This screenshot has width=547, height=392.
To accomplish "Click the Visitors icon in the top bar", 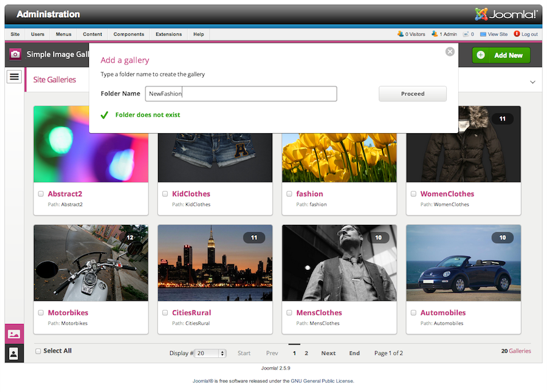I will [400, 34].
